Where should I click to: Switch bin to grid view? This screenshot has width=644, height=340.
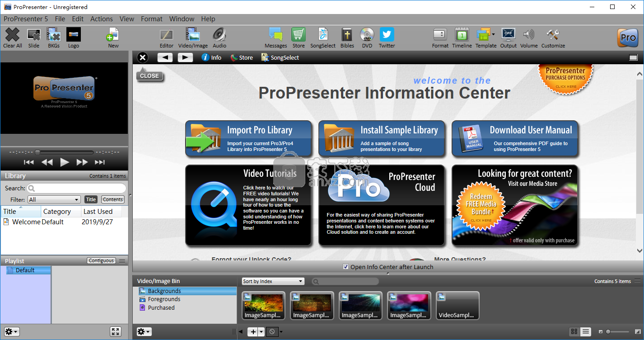pyautogui.click(x=574, y=331)
